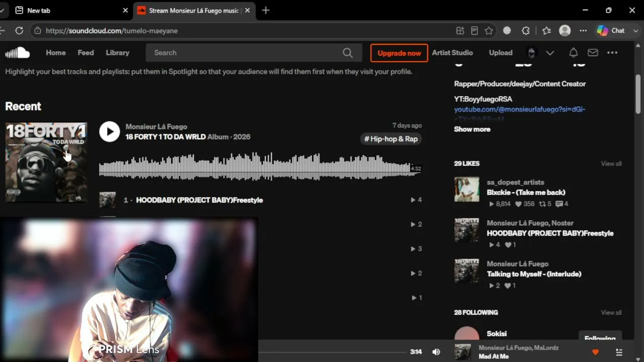Click the profile avatar in SoundCloud header
Screen dimensions: 644x362
[531, 53]
